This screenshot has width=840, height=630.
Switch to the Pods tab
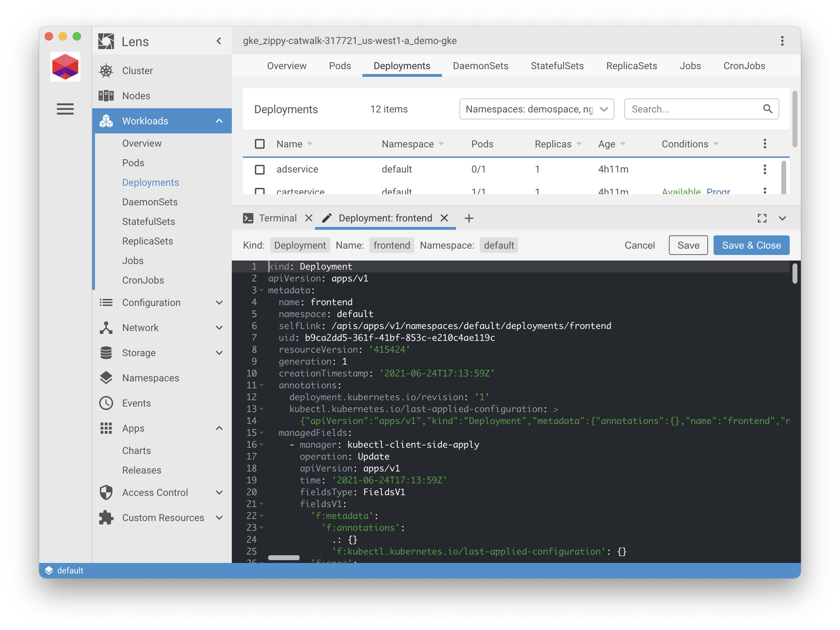point(340,66)
